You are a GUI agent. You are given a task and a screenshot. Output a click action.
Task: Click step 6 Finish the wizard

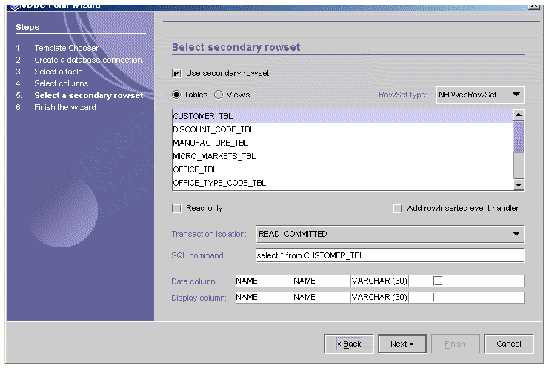[x=65, y=107]
